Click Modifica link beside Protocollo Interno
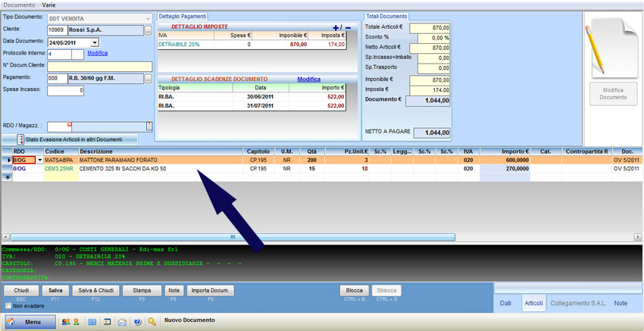 (x=97, y=54)
